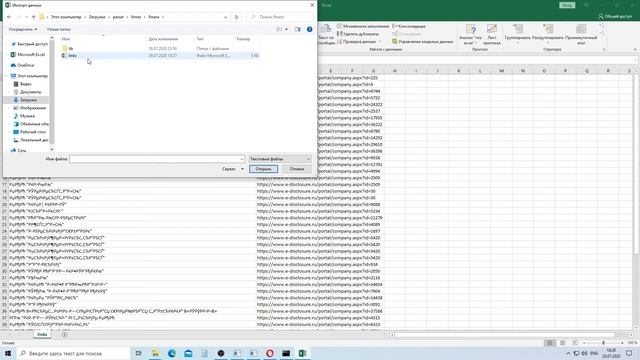Click the Имя файла input field

click(x=157, y=159)
